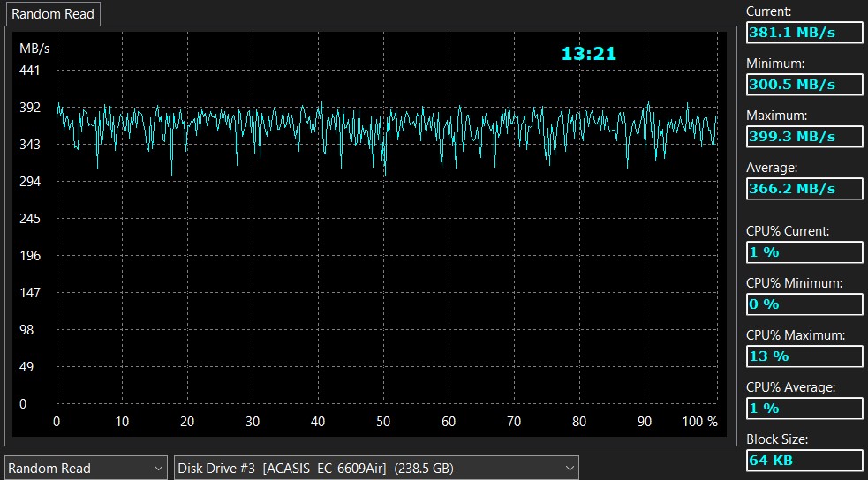Click the 0 mark on the horizontal axis
This screenshot has width=868, height=480.
coord(57,422)
